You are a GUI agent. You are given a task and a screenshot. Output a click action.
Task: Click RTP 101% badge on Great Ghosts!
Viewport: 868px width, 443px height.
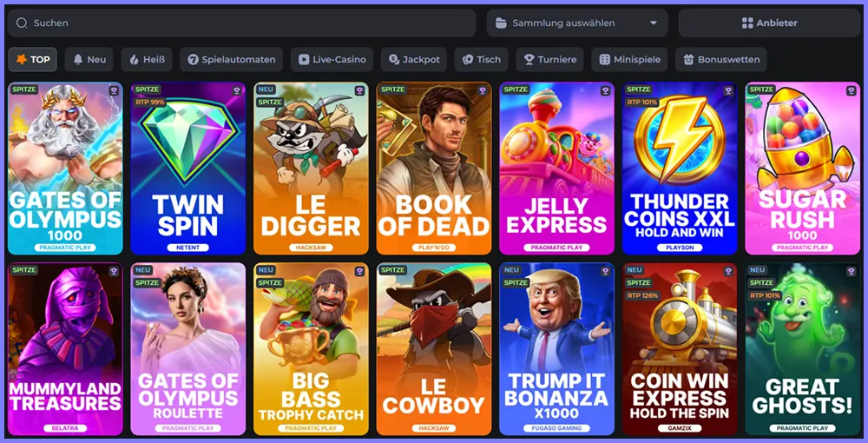click(764, 295)
